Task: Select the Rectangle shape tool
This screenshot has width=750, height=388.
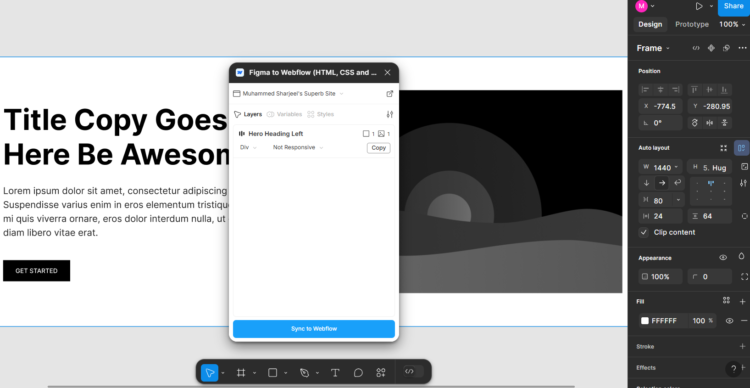Action: (273, 372)
